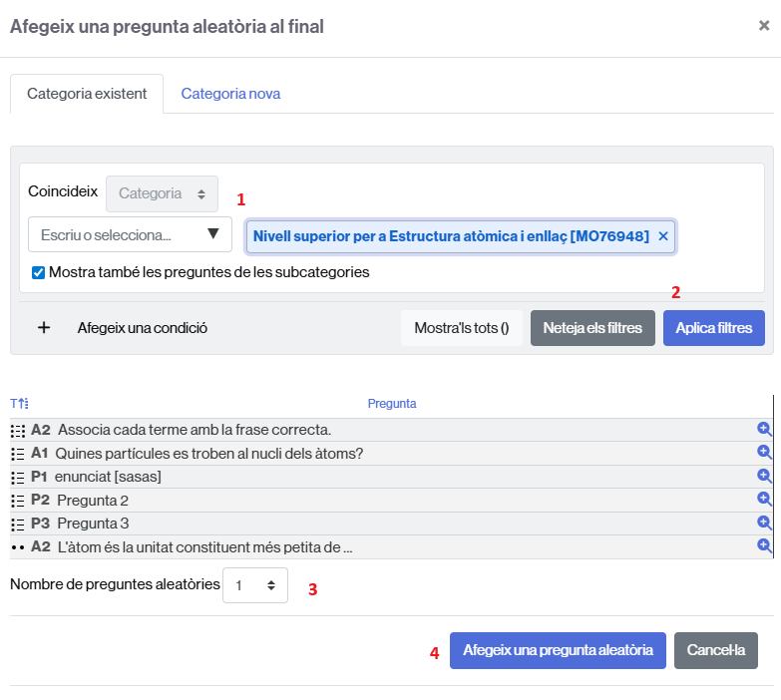Screen dimensions: 781x700
Task: Preview the 'L'àtom és la unitat constituent' question
Action: click(x=764, y=546)
